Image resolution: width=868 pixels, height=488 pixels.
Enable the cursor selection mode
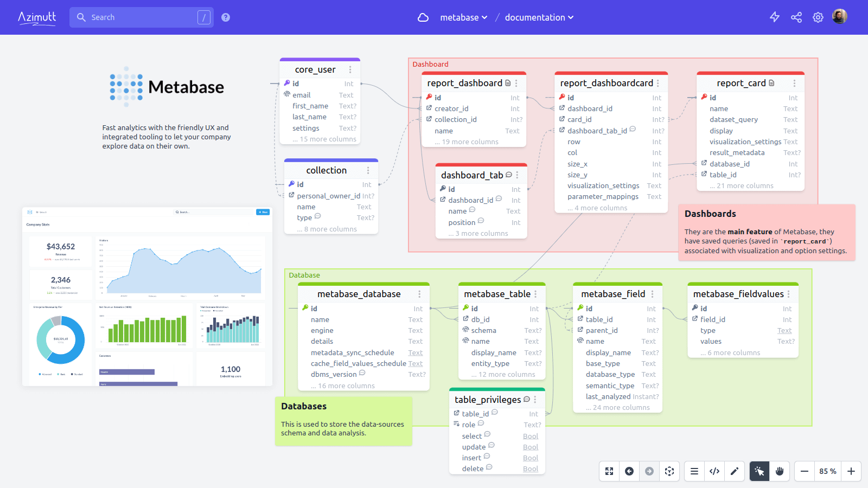(x=759, y=471)
